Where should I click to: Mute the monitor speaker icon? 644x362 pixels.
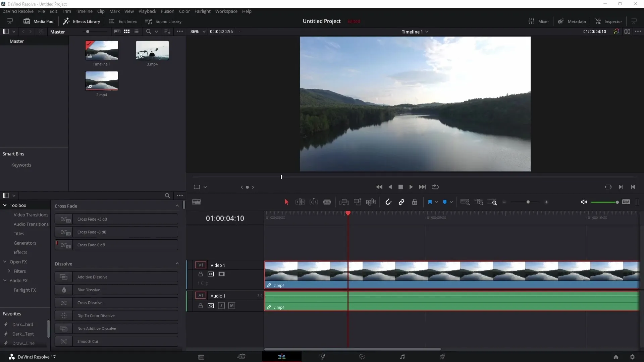coord(584,202)
